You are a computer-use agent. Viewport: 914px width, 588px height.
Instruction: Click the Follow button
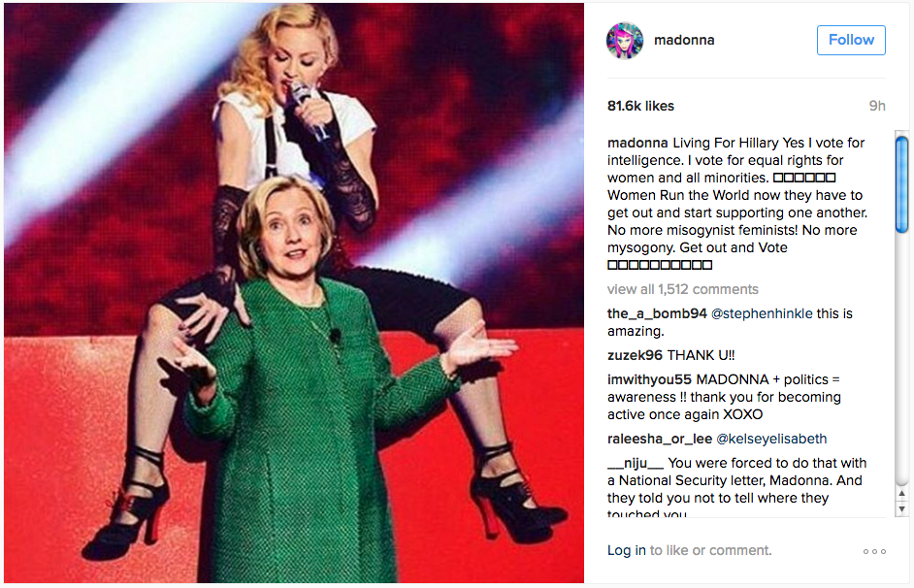click(x=851, y=40)
